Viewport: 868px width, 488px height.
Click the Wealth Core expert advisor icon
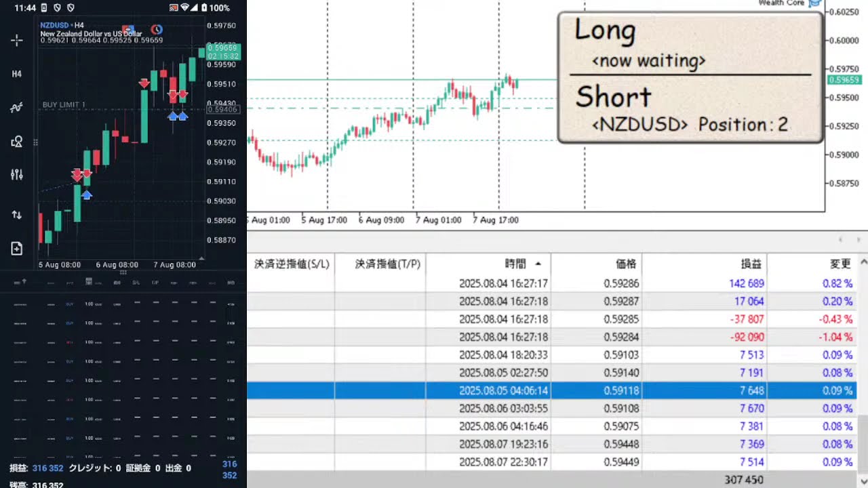pyautogui.click(x=814, y=3)
